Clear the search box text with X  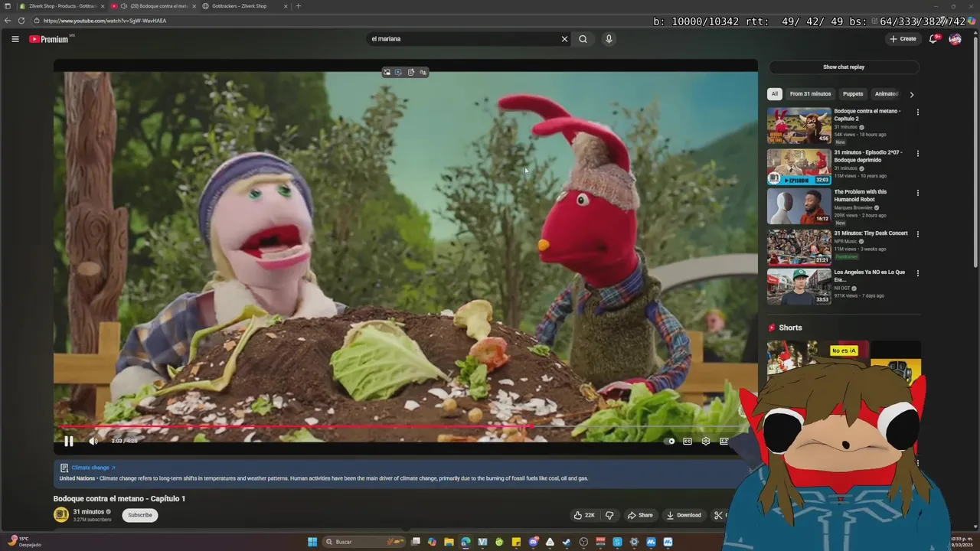pyautogui.click(x=565, y=39)
